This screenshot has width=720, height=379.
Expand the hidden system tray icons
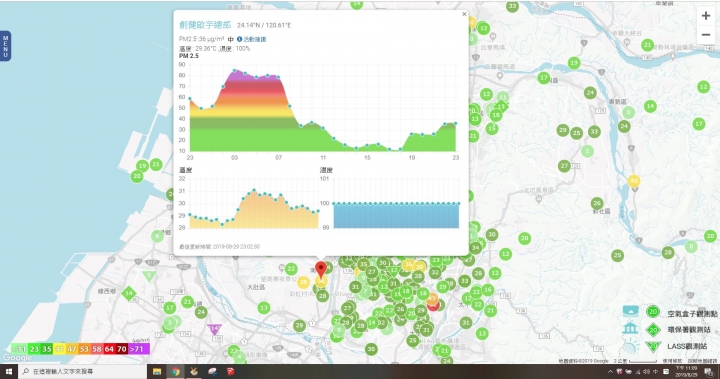(x=610, y=372)
